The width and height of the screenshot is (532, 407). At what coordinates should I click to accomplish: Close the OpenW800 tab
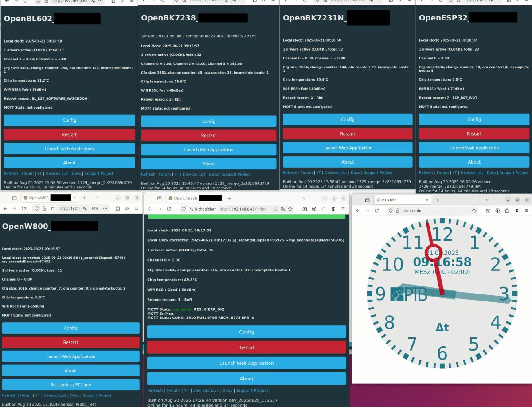point(74,197)
